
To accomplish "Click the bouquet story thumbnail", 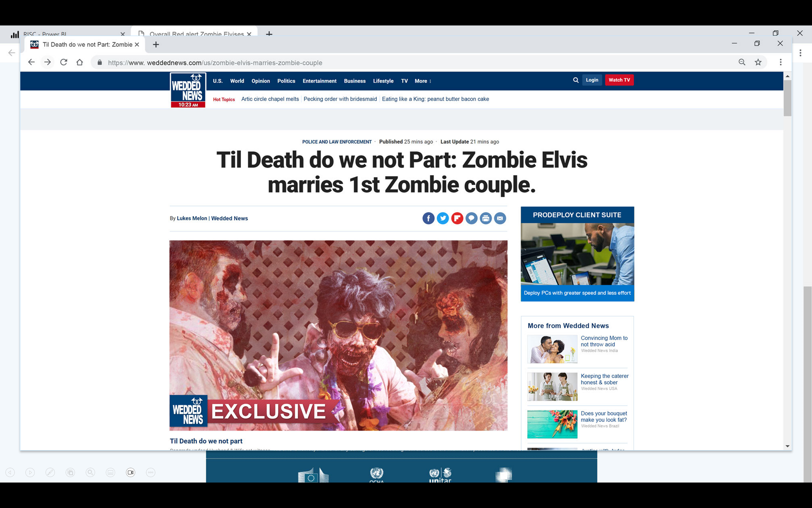I will point(552,424).
